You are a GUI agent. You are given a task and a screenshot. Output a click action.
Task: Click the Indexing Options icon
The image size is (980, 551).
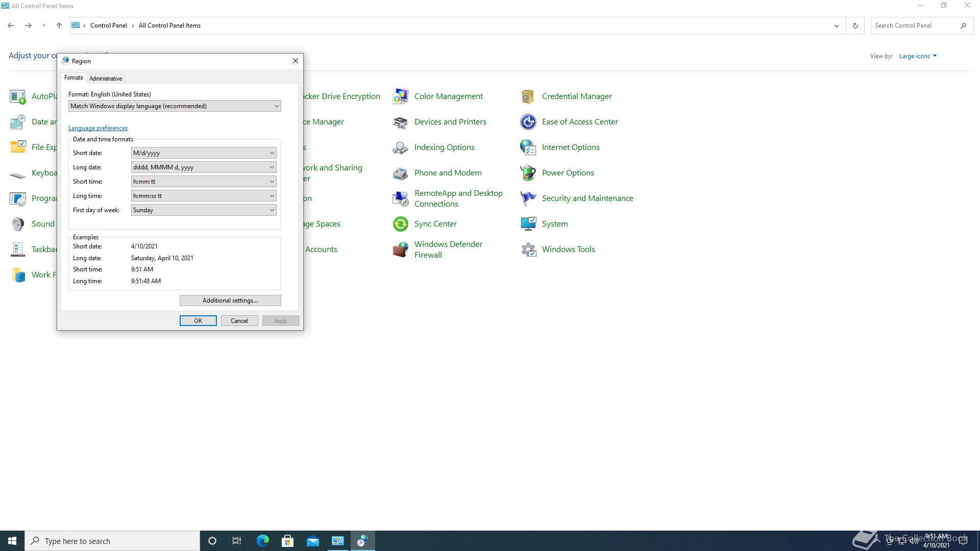401,147
